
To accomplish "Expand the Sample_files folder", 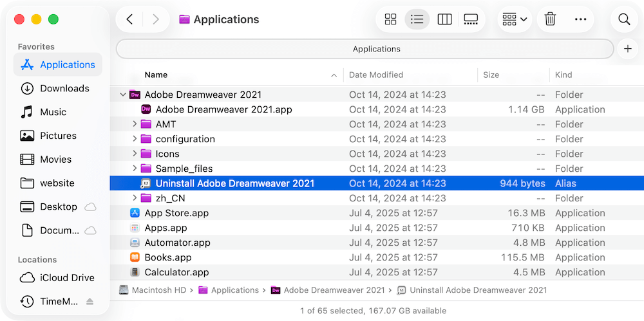I will click(135, 169).
